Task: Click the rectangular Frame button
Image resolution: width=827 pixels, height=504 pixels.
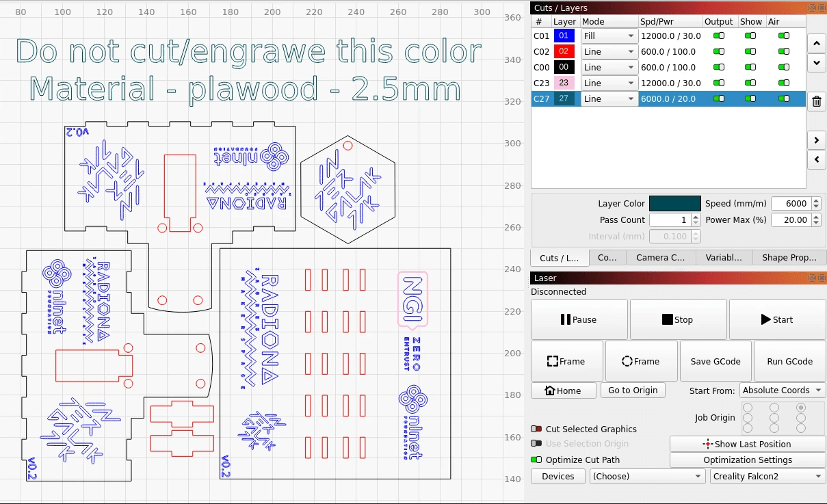Action: (566, 361)
